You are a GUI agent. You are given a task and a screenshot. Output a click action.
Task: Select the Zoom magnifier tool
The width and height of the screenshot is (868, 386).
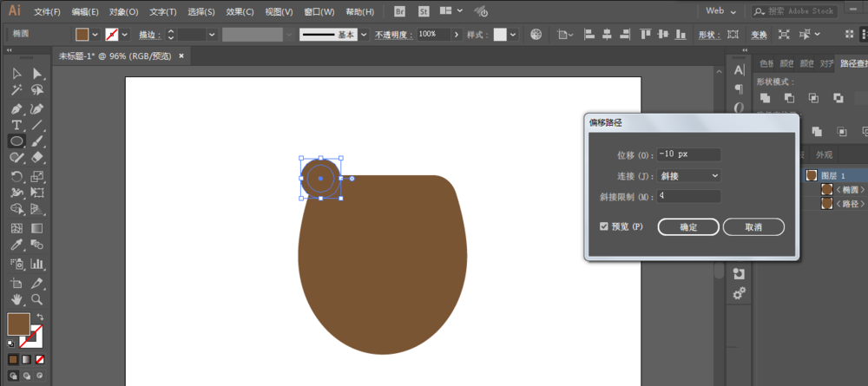[37, 299]
